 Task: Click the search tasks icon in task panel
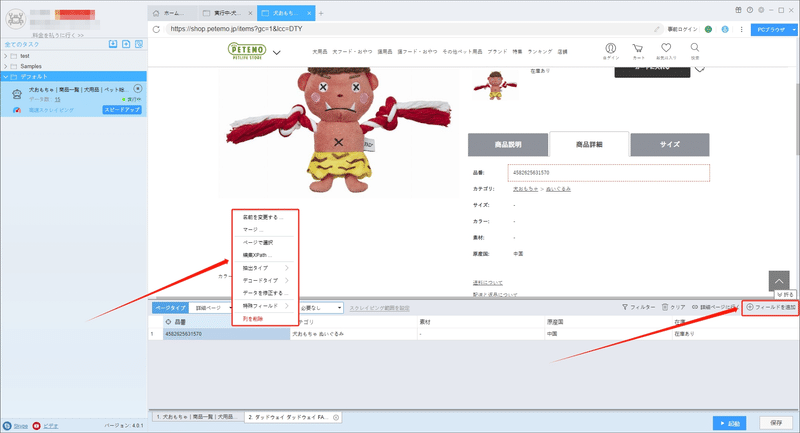coord(139,44)
